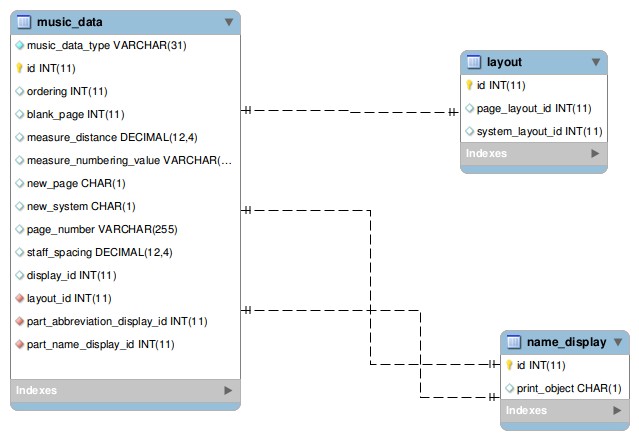This screenshot has width=639, height=440.
Task: Expand the name_display Indexes section
Action: pyautogui.click(x=618, y=411)
